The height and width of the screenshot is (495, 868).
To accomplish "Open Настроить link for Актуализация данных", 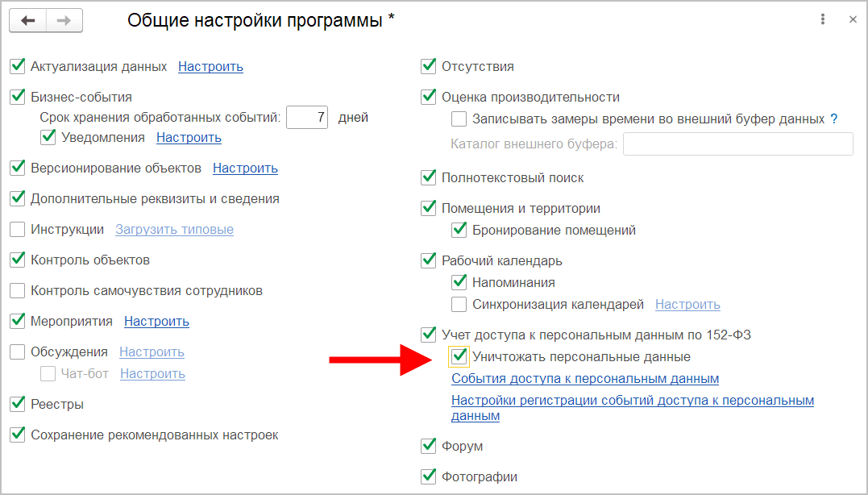I will pos(210,67).
